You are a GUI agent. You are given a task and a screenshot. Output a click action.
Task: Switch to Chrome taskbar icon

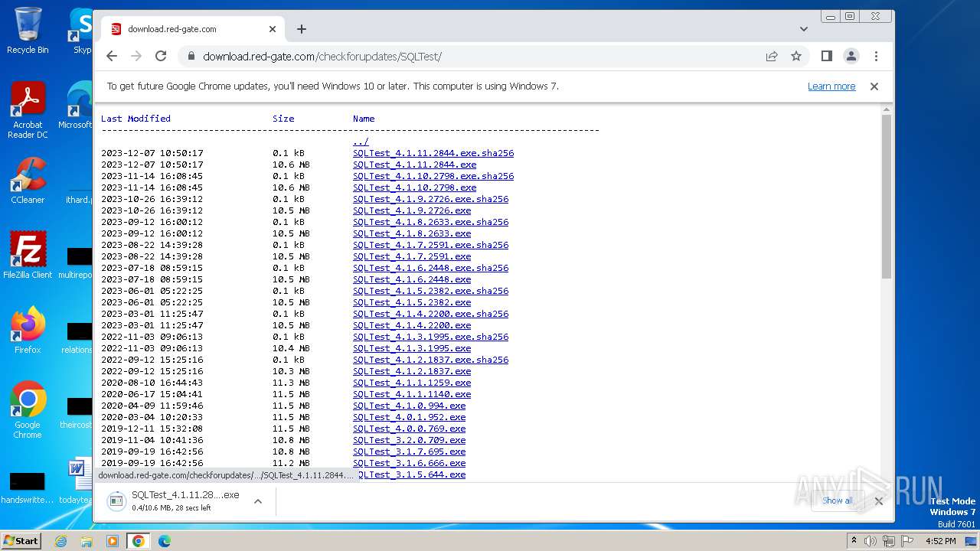pyautogui.click(x=139, y=541)
